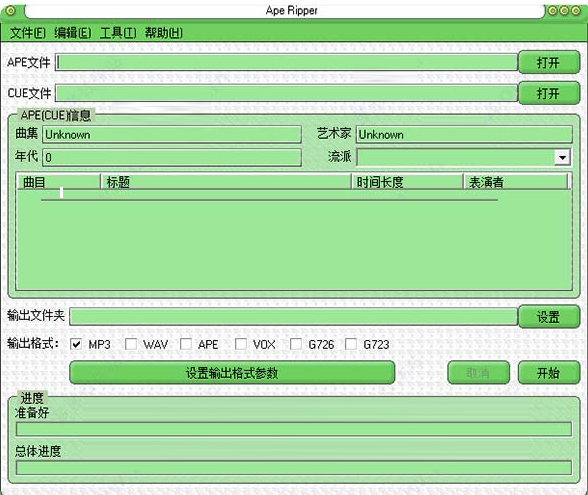Click the 开始 start button
This screenshot has width=588, height=495.
tap(549, 373)
